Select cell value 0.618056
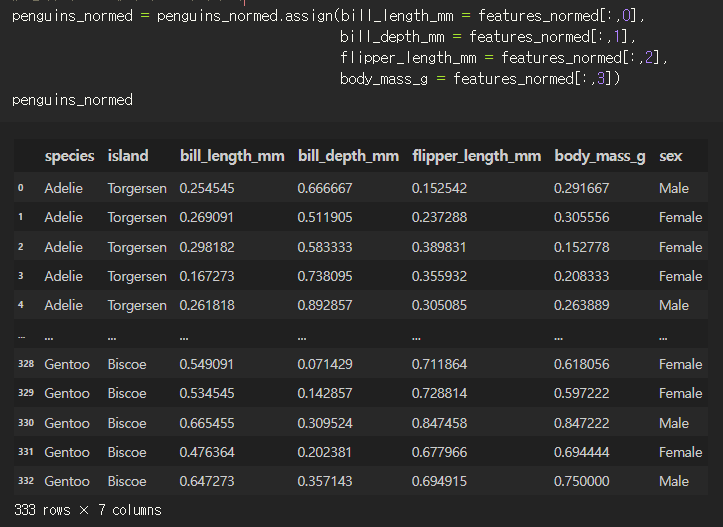This screenshot has height=527, width=723. click(x=581, y=364)
